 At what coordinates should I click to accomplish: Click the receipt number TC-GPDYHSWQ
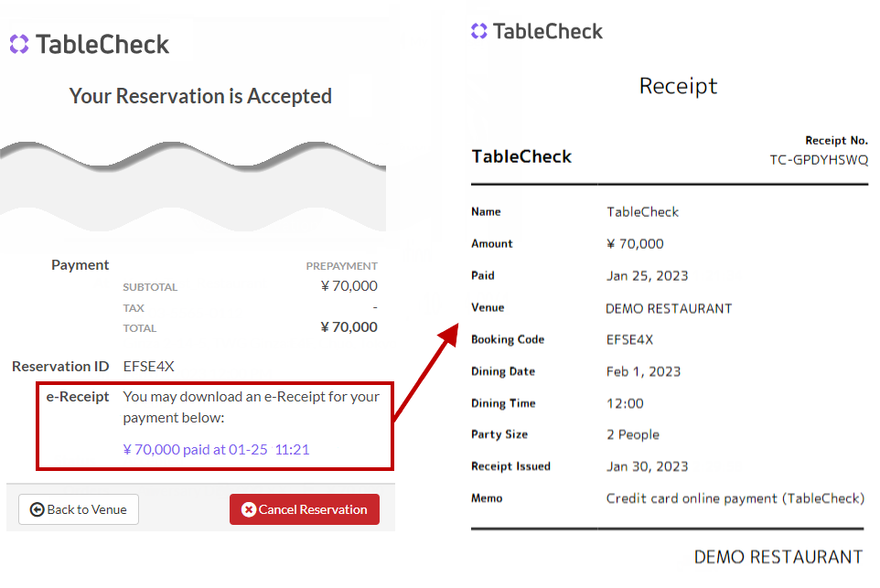click(x=819, y=159)
